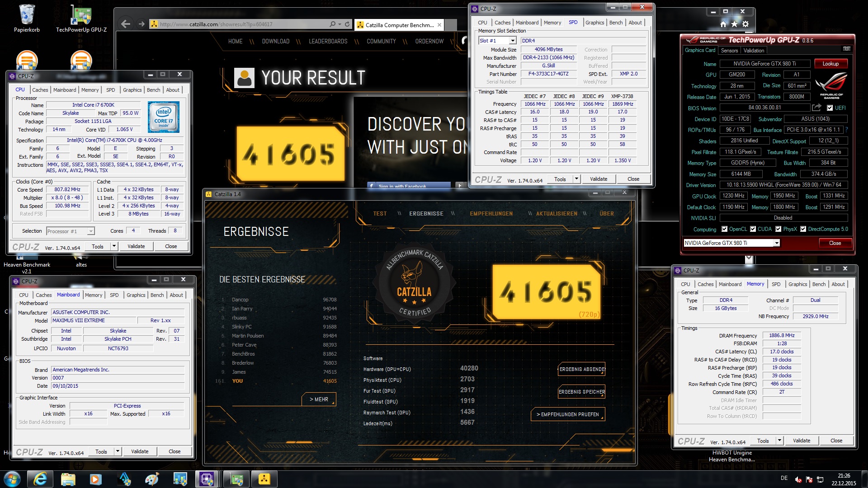Click the Lookup button in GPU-Z

point(830,64)
